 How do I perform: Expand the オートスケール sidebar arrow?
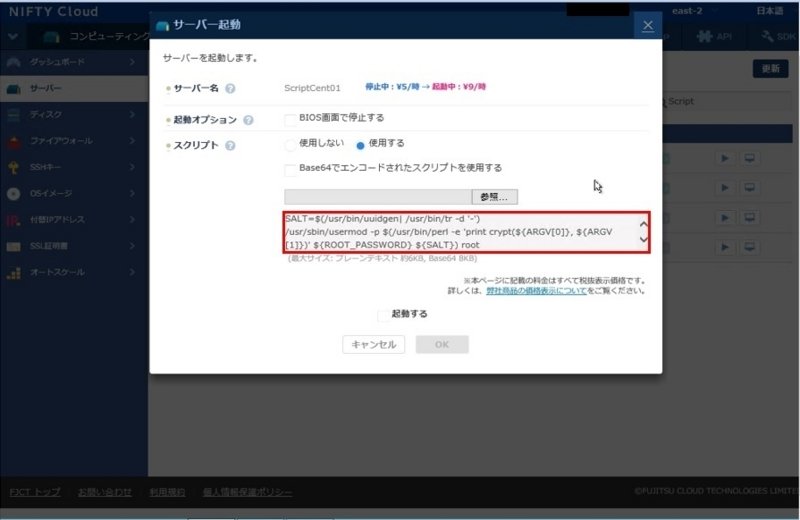pyautogui.click(x=131, y=272)
